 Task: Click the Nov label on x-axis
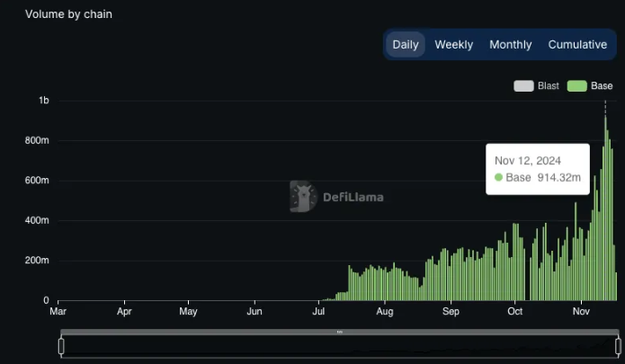coord(582,312)
